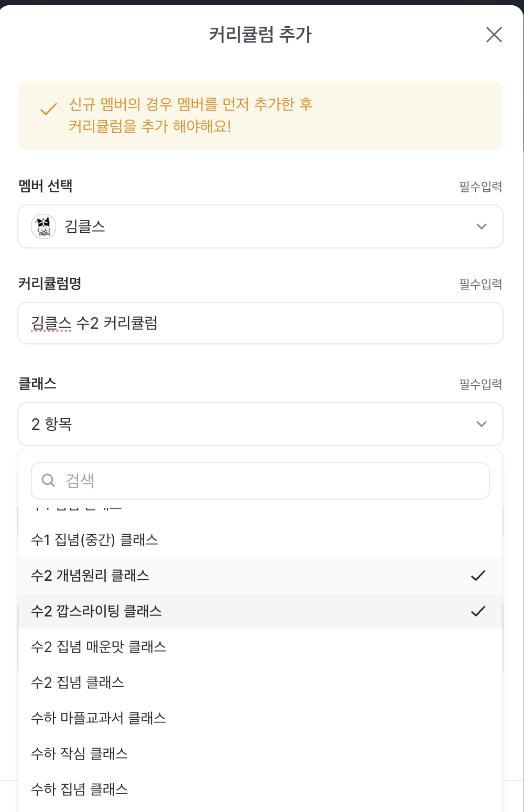The image size is (524, 812).
Task: Select 수1 집념(중간) 클래스 option
Action: tap(95, 540)
